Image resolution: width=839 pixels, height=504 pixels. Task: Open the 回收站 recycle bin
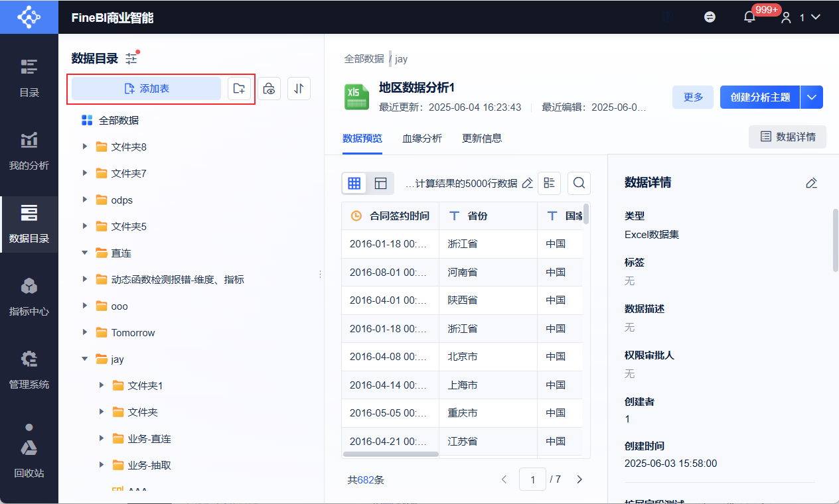pos(29,459)
